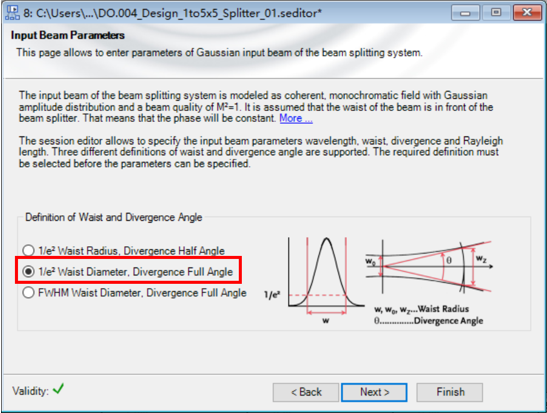Maximize the Splitter session editor window

coord(496,13)
